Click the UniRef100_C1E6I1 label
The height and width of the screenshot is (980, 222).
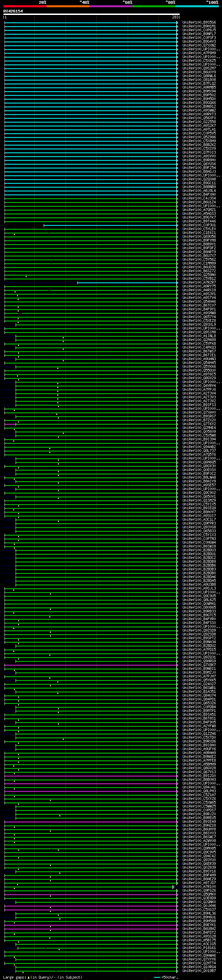click(199, 233)
